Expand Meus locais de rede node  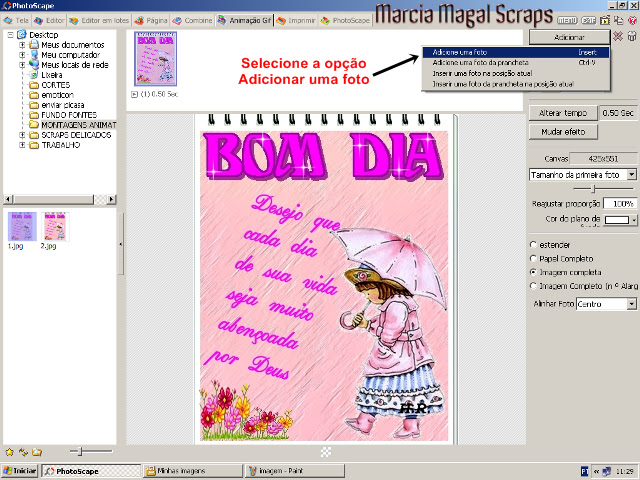[x=22, y=65]
